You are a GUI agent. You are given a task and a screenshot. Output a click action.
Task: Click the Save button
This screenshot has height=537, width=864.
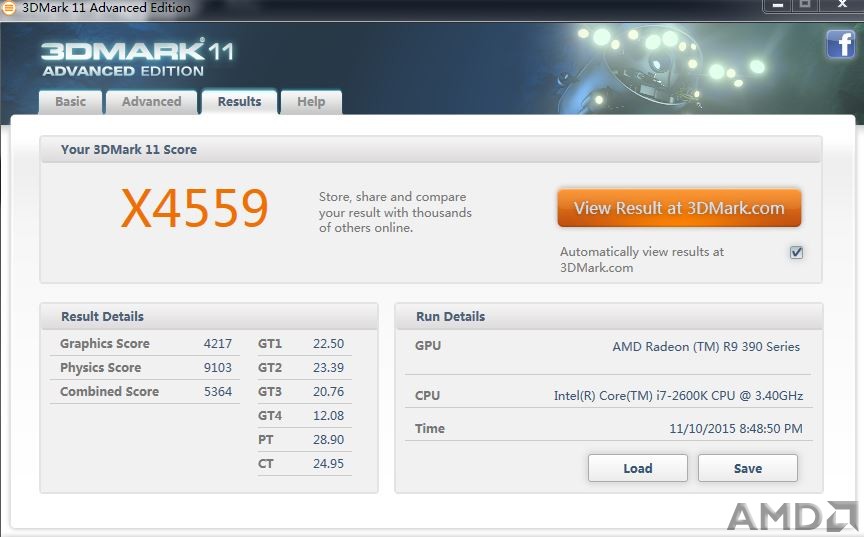[x=748, y=468]
